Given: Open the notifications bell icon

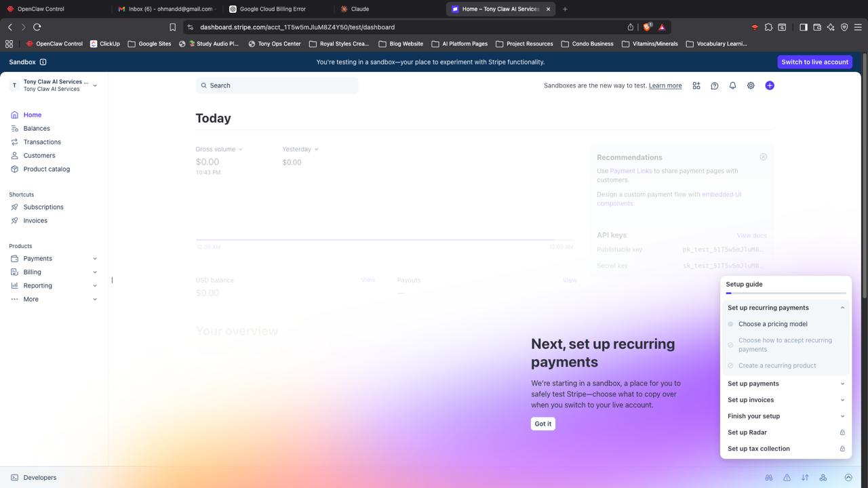Looking at the screenshot, I should click(732, 85).
